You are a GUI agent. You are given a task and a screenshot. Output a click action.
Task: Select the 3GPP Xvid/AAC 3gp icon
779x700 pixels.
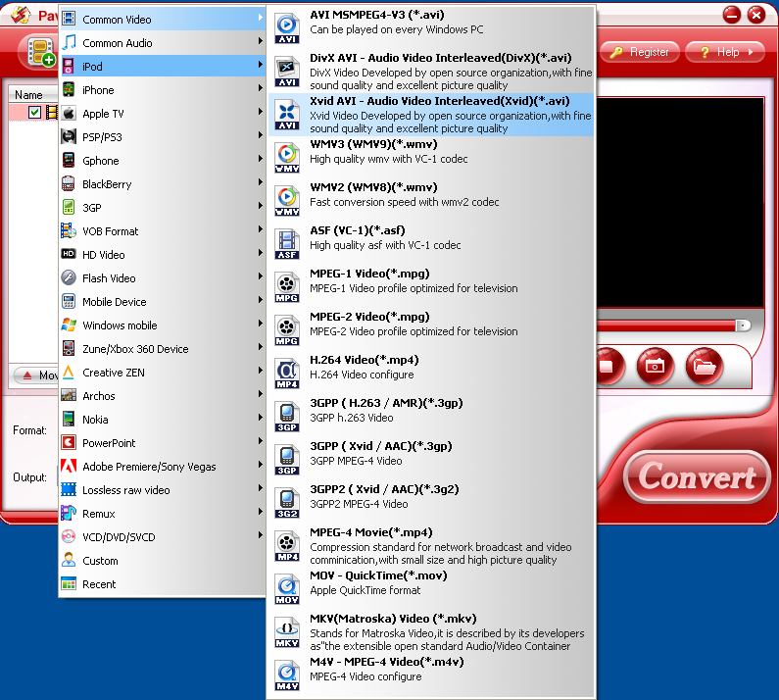pyautogui.click(x=287, y=461)
